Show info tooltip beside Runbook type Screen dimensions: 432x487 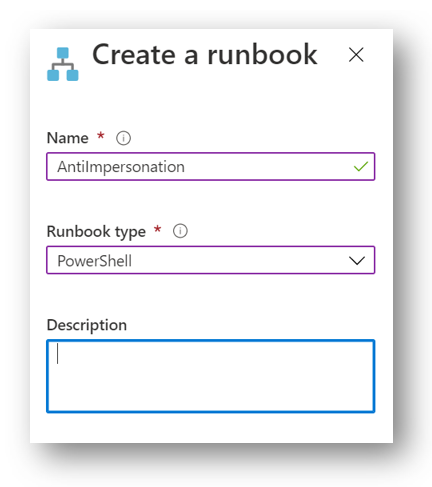click(x=180, y=231)
